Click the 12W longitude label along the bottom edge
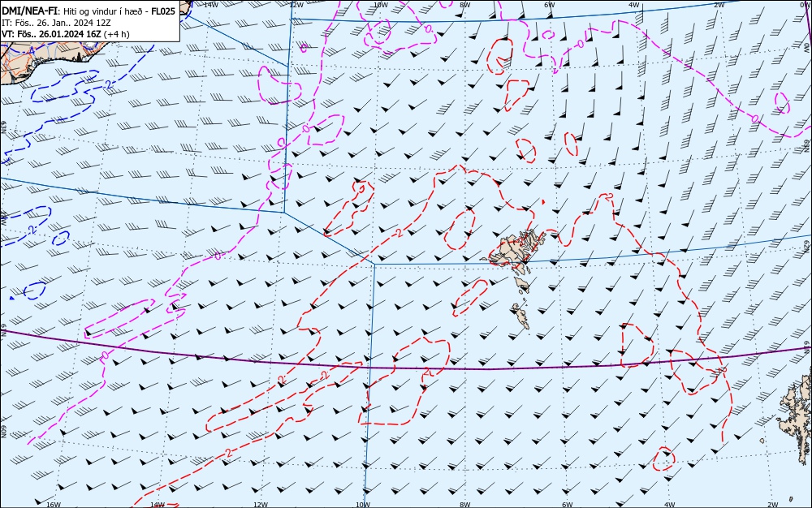812x508 pixels. (x=261, y=505)
